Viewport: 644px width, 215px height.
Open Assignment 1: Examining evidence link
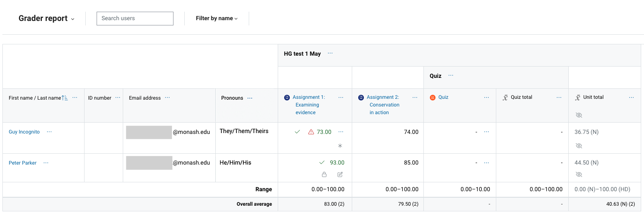pyautogui.click(x=308, y=105)
